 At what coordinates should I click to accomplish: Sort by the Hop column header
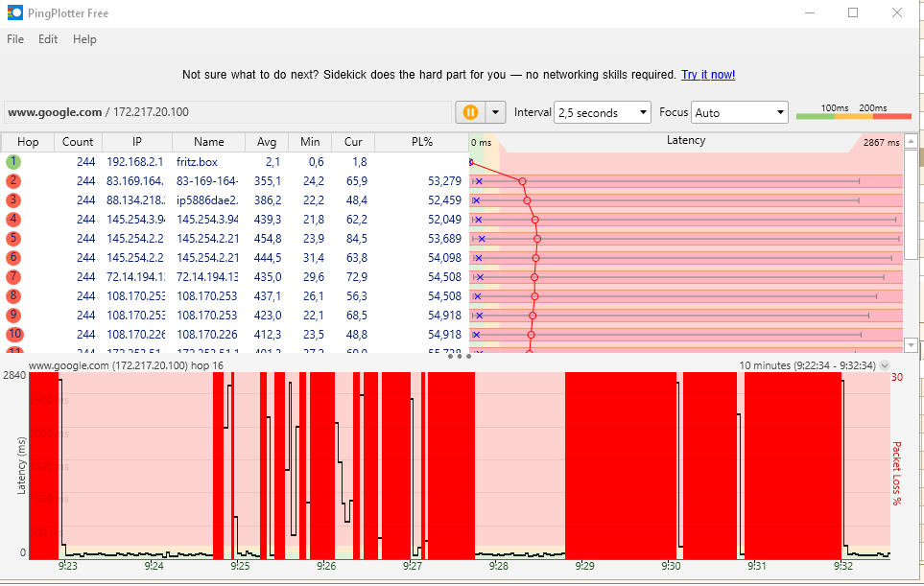click(x=28, y=142)
